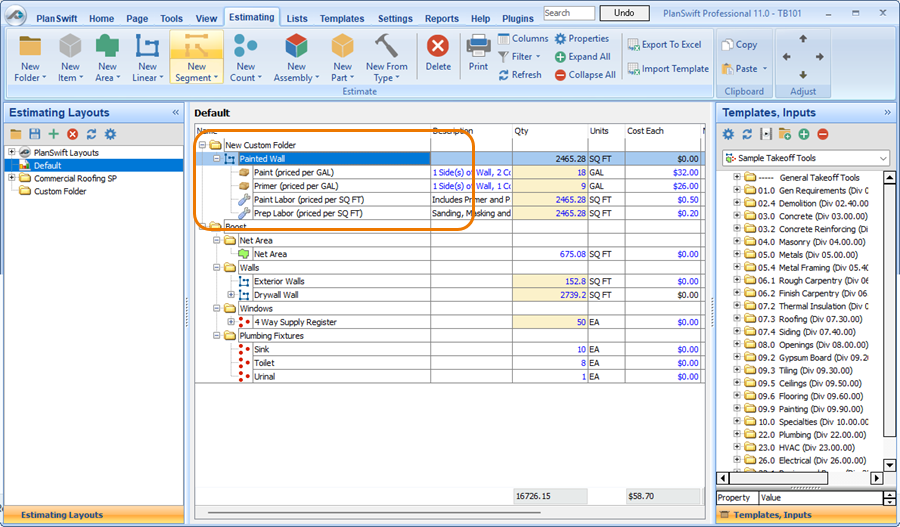Expand 22.0 Plumbing template folder
This screenshot has height=527, width=900.
[x=737, y=435]
